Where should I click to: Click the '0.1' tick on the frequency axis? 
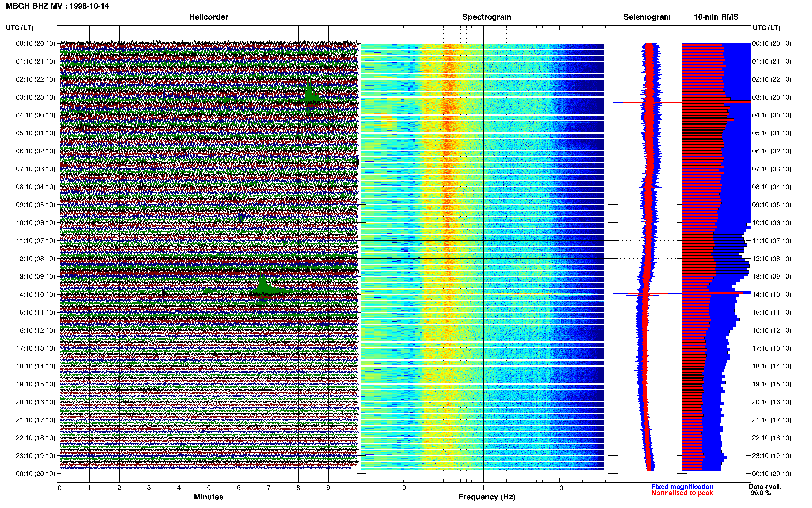pyautogui.click(x=407, y=488)
